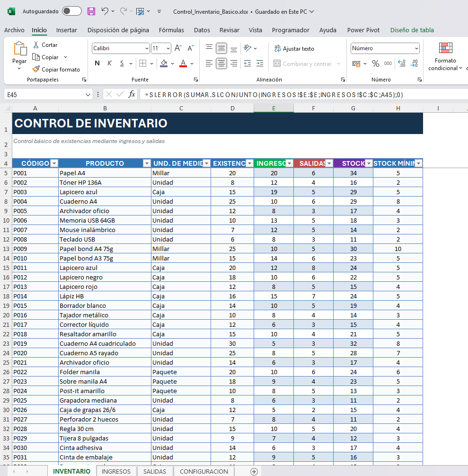Align text to top of cell
This screenshot has width=468, height=476.
tap(209, 48)
